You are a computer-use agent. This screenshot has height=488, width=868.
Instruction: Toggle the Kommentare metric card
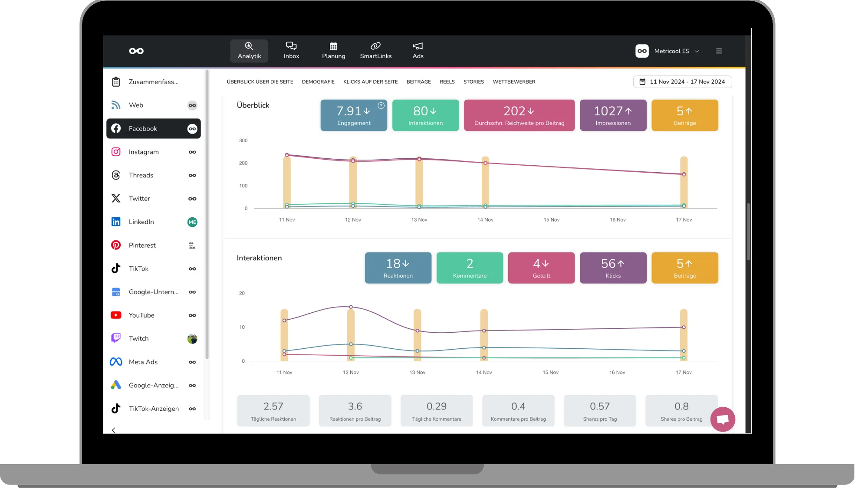[x=469, y=268]
